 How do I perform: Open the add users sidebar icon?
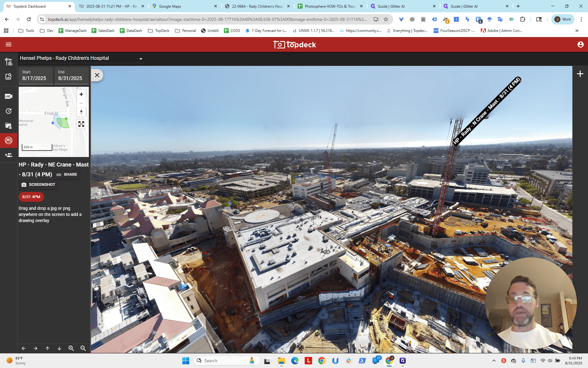pos(9,155)
